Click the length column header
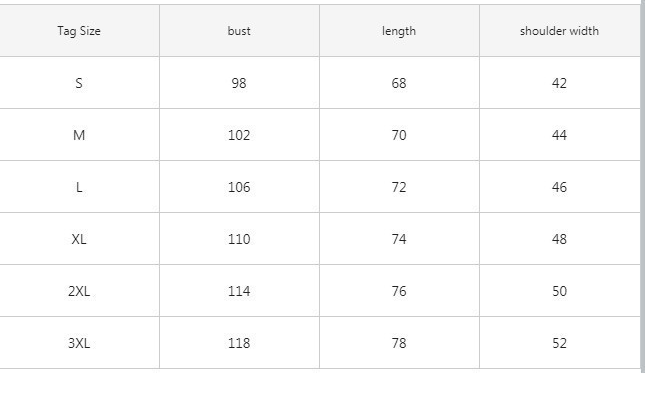Screen dimensions: 646x401 point(399,31)
